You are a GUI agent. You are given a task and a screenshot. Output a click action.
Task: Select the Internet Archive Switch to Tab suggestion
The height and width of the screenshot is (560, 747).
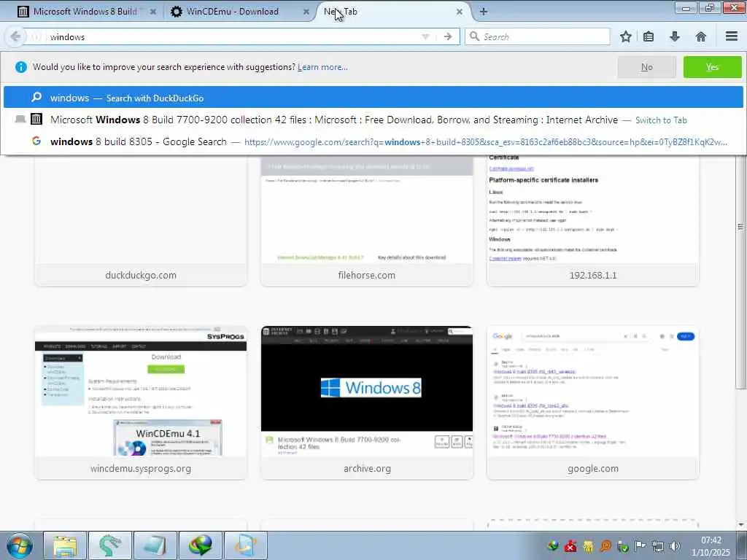click(373, 120)
